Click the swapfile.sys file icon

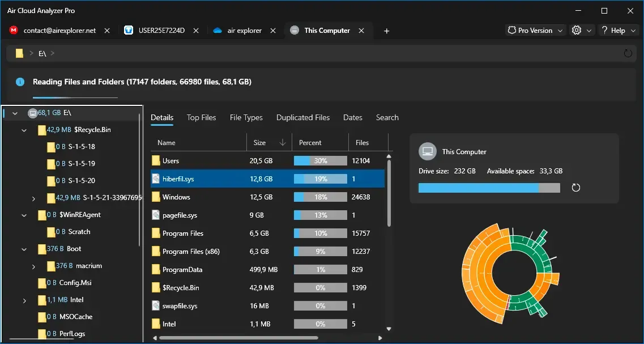click(x=156, y=306)
